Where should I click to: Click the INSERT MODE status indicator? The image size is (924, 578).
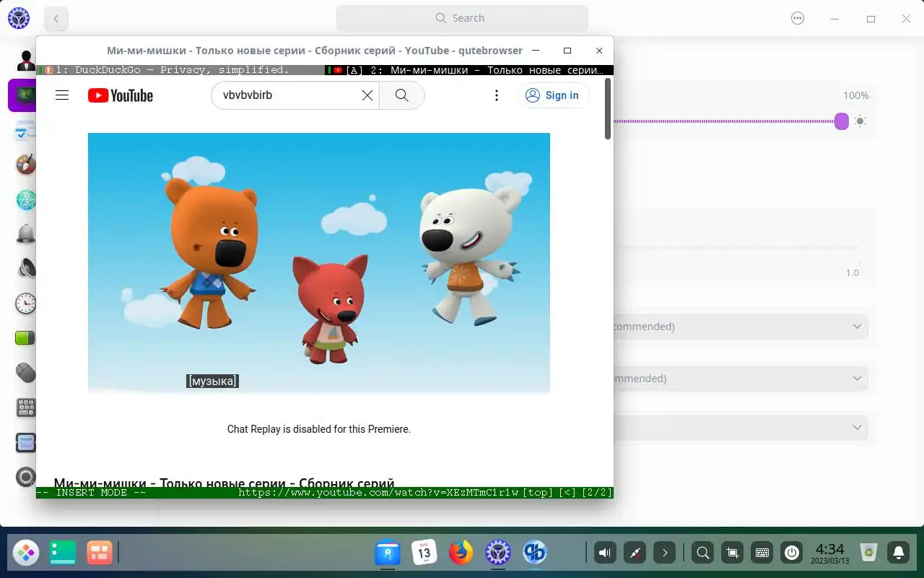click(92, 493)
